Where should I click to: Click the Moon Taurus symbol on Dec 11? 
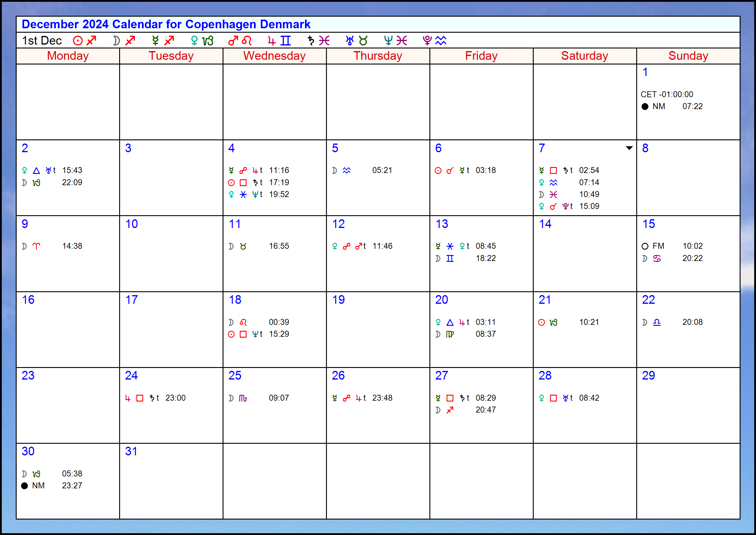coord(243,246)
